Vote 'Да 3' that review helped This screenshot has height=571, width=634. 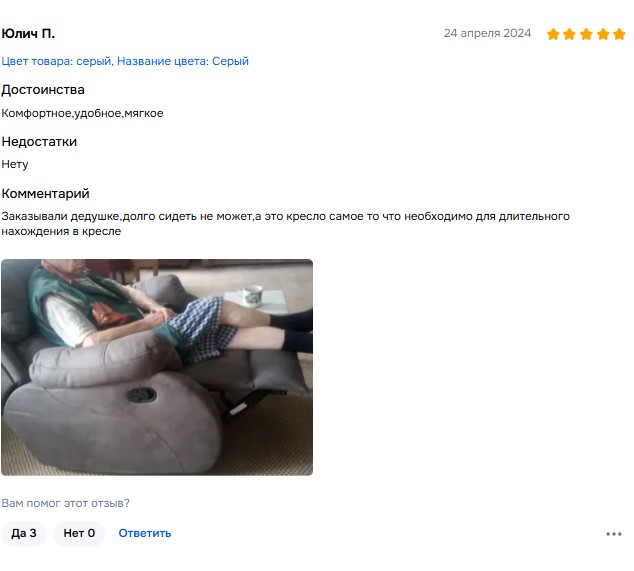24,533
